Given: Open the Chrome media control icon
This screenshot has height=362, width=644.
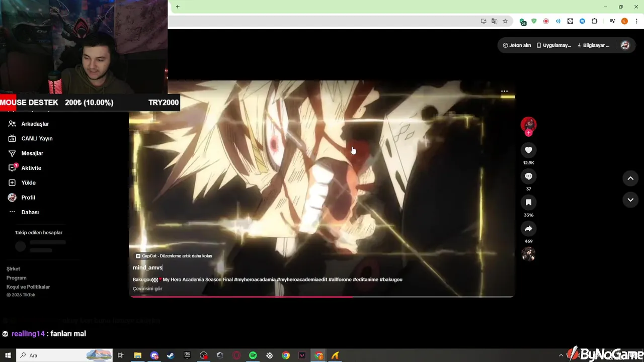Looking at the screenshot, I should tap(612, 21).
